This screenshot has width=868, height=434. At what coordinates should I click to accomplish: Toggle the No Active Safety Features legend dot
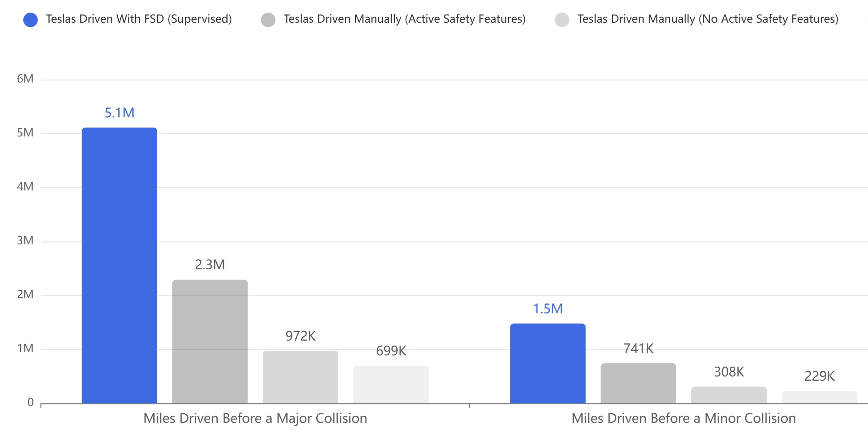pos(562,20)
